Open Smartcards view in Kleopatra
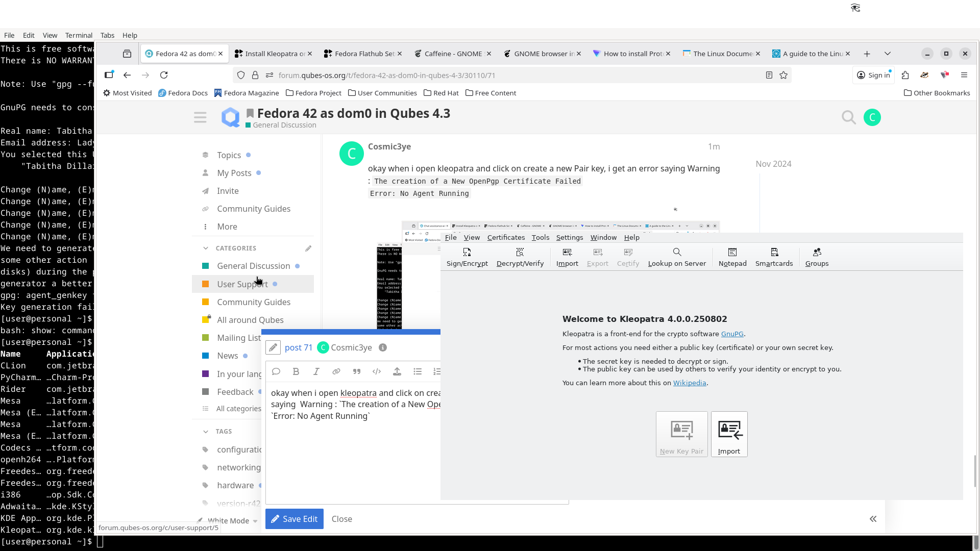Viewport: 980px width, 551px height. coord(774,257)
